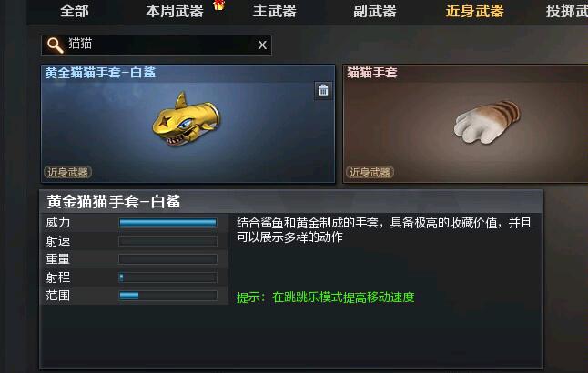Open the 投掷武器 tab
The width and height of the screenshot is (588, 373).
click(x=567, y=11)
